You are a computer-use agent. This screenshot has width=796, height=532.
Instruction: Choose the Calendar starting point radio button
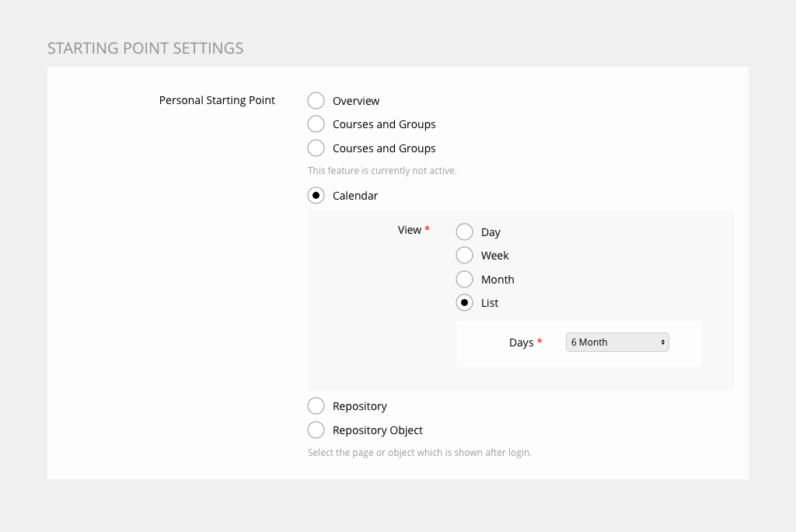(x=316, y=196)
